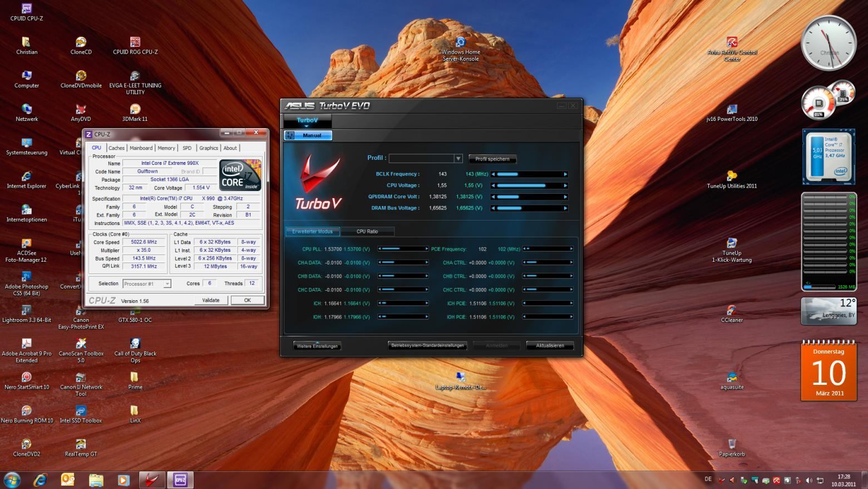
Task: Open SPD tab in CPU-Z
Action: pos(187,148)
